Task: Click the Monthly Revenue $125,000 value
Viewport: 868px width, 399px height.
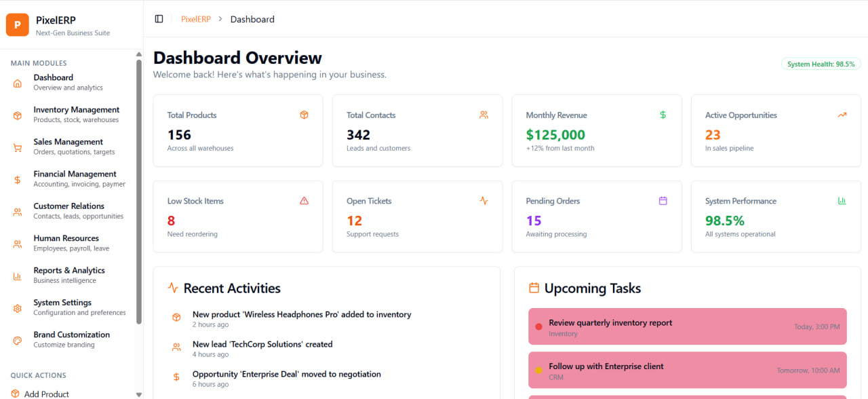Action: (555, 135)
